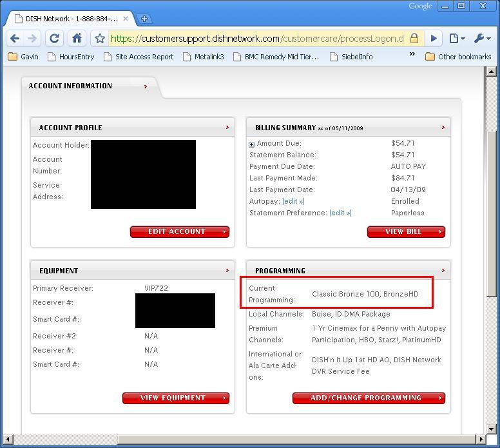500x448 pixels.
Task: Click the vertical scrollbar thumb
Action: (x=491, y=214)
